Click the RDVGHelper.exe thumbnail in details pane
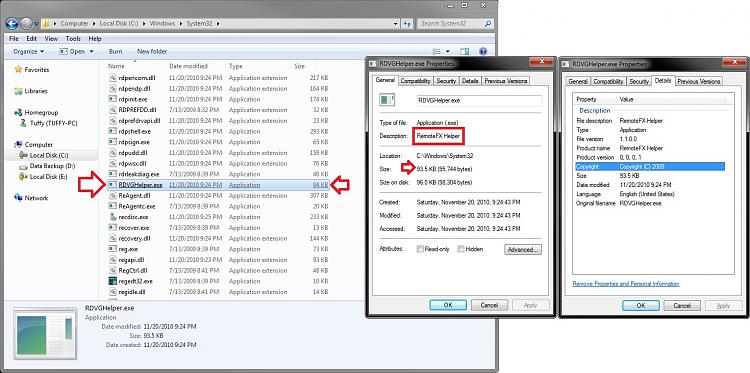750x373 pixels. click(x=45, y=334)
